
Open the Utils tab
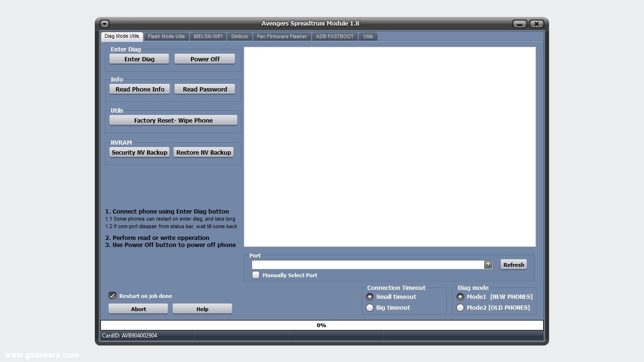[x=368, y=36]
